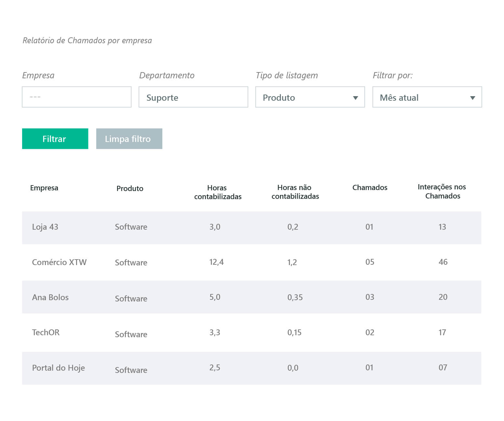The height and width of the screenshot is (421, 504).
Task: Open the Ana Bolos company entry
Action: [x=50, y=297]
